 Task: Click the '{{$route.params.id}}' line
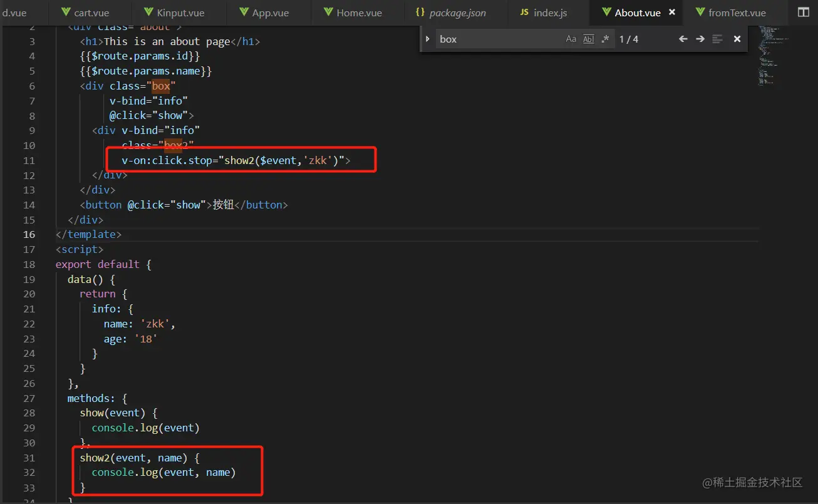[140, 56]
